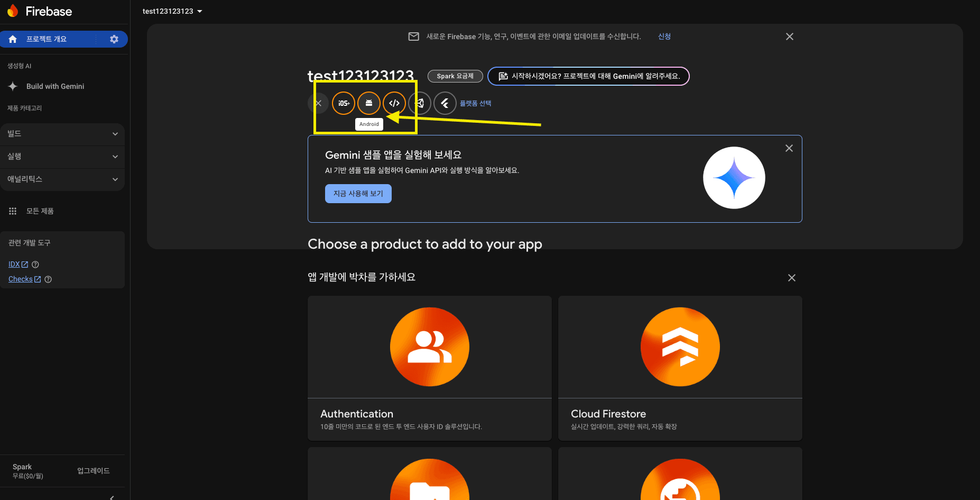This screenshot has height=500, width=980.
Task: Click the Authentication users icon
Action: [430, 347]
